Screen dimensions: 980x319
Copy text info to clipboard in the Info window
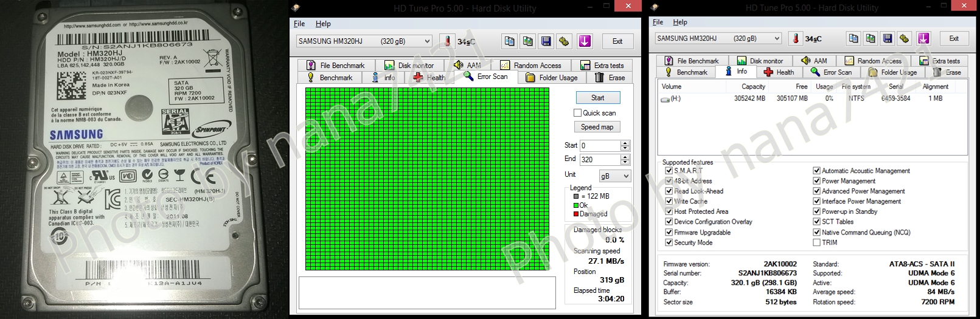(x=854, y=38)
